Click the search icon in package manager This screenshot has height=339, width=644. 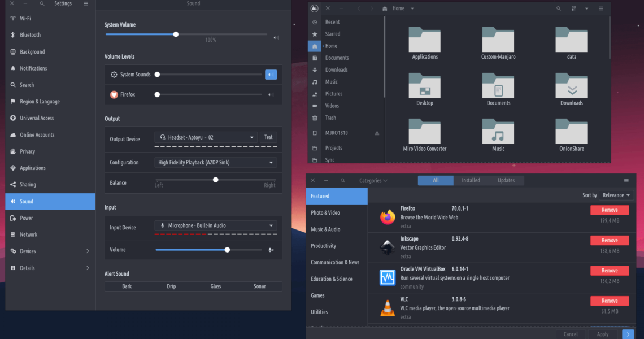(x=343, y=181)
